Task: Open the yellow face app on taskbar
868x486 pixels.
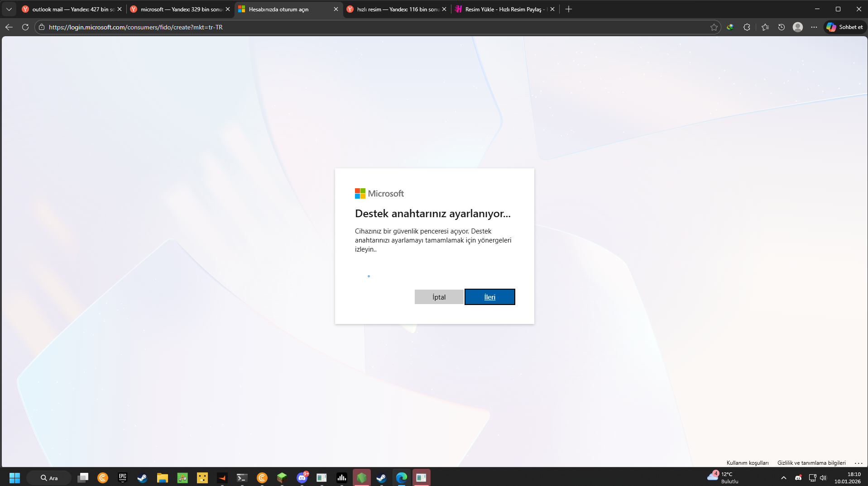Action: click(202, 478)
